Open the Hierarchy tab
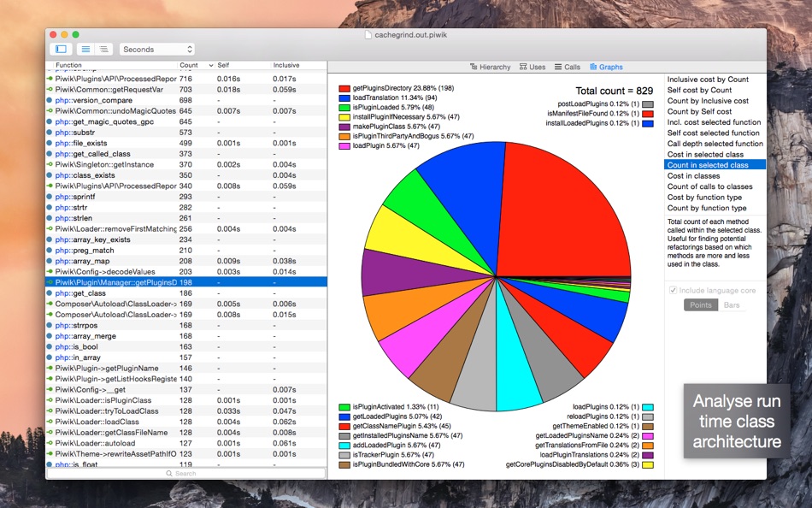 (x=490, y=67)
